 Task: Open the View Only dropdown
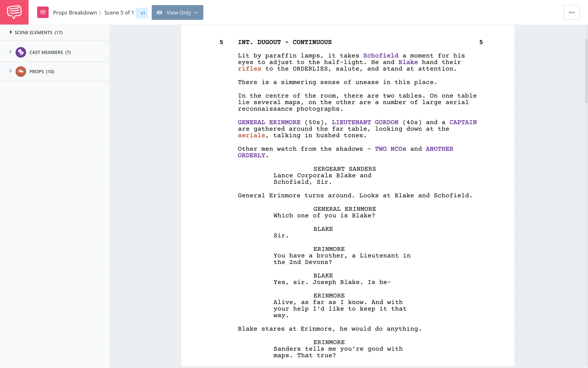(177, 12)
